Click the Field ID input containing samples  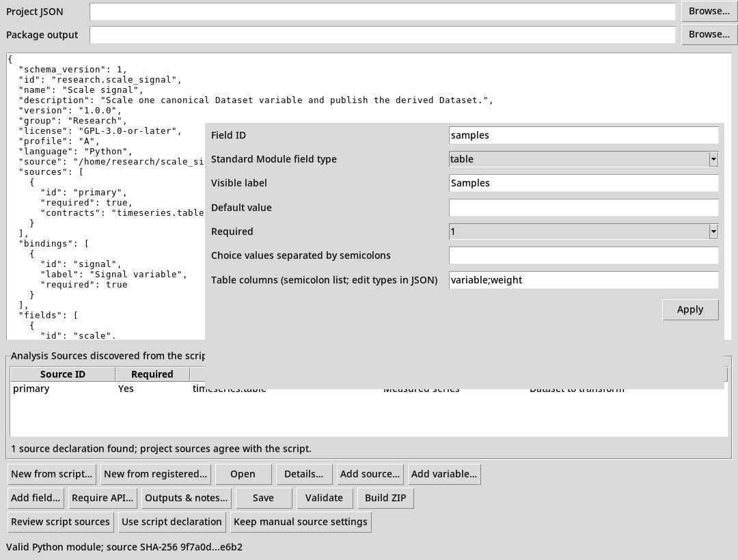pyautogui.click(x=584, y=135)
